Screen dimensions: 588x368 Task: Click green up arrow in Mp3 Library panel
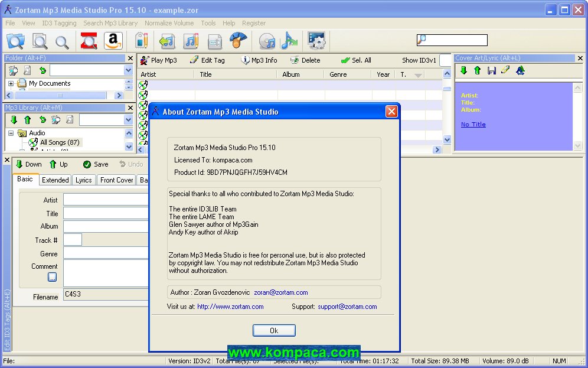[27, 120]
